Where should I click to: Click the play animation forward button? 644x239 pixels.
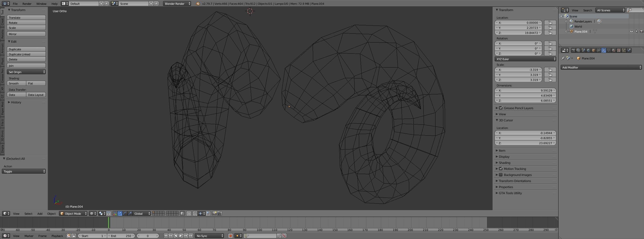click(181, 236)
